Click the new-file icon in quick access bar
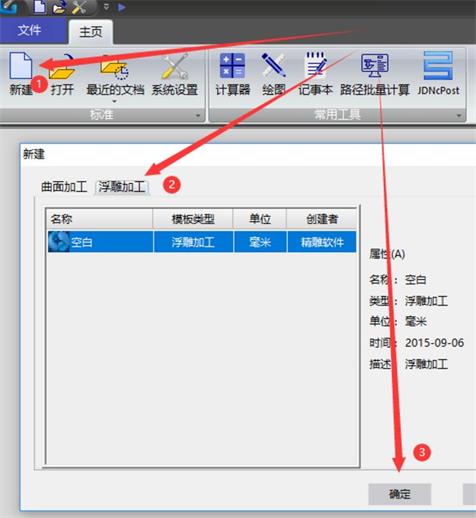 [x=40, y=7]
